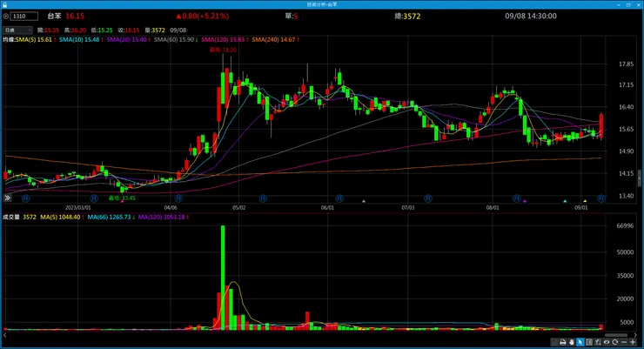This screenshot has height=349, width=644.
Task: Open the 日線 period dropdown
Action: coord(17,30)
